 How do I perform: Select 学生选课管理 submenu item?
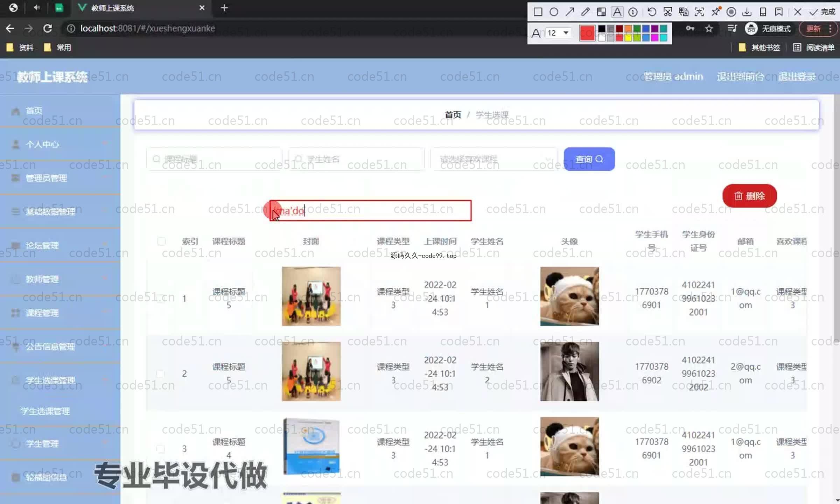click(45, 411)
